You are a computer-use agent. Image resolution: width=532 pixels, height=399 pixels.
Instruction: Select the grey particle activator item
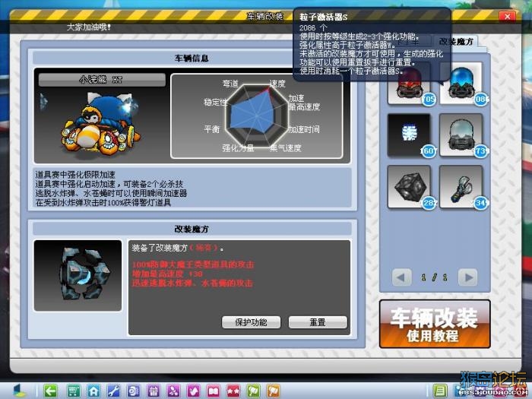[x=461, y=135]
